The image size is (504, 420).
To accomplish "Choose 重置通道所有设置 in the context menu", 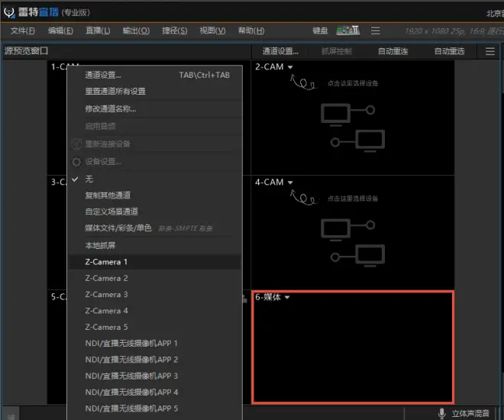I will [x=155, y=92].
